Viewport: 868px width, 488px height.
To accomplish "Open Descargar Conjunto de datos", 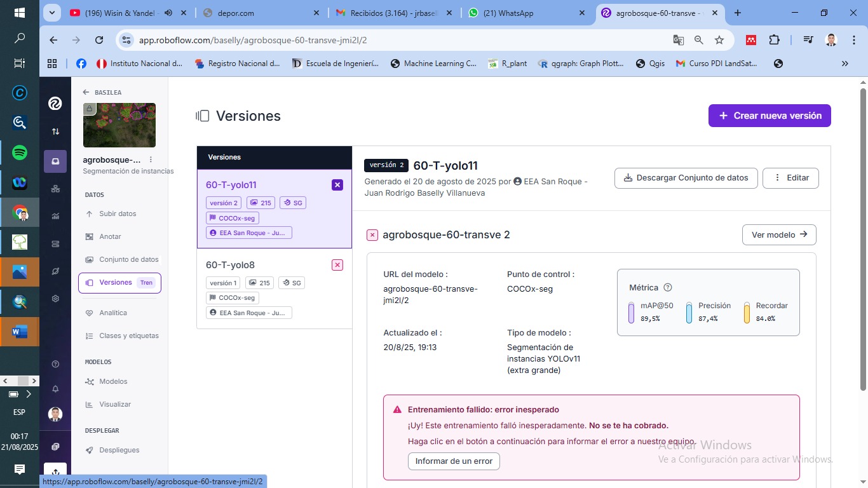I will click(686, 178).
